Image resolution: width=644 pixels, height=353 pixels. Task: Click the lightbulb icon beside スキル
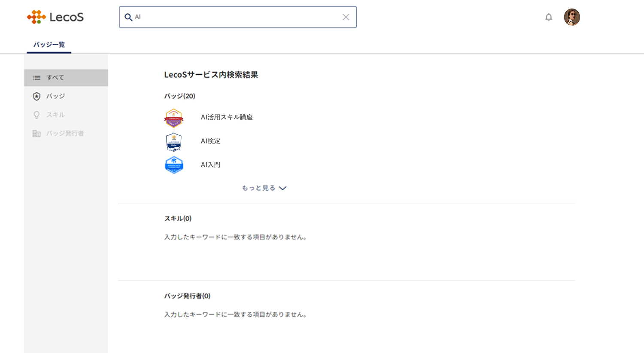36,115
